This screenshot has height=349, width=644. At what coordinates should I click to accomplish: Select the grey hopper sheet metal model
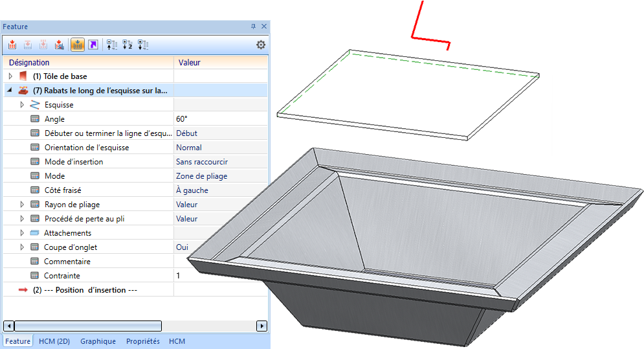(415, 247)
